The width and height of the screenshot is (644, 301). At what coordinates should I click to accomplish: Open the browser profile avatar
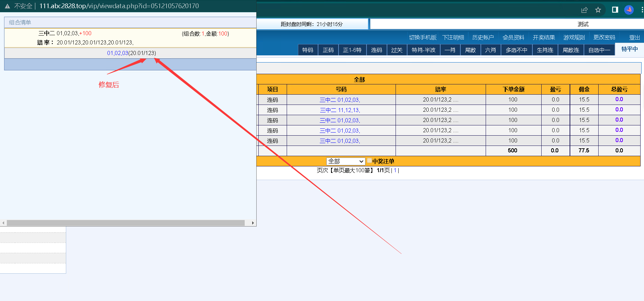pos(629,10)
